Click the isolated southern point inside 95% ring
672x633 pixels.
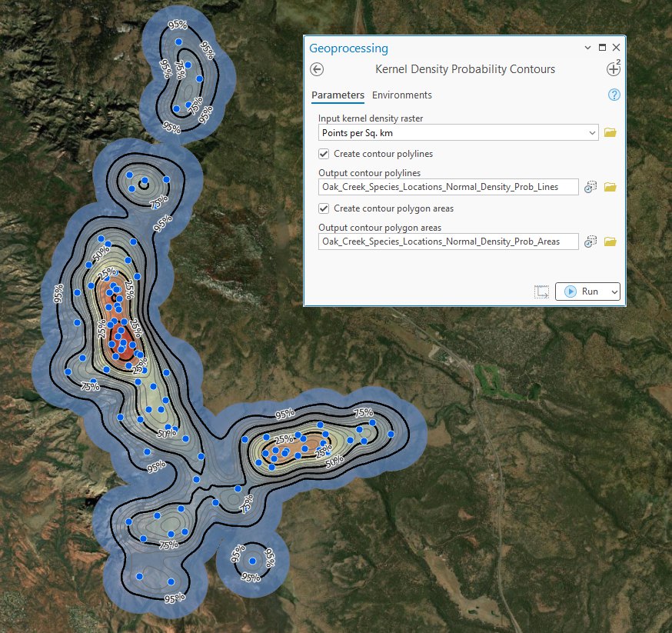coord(252,561)
